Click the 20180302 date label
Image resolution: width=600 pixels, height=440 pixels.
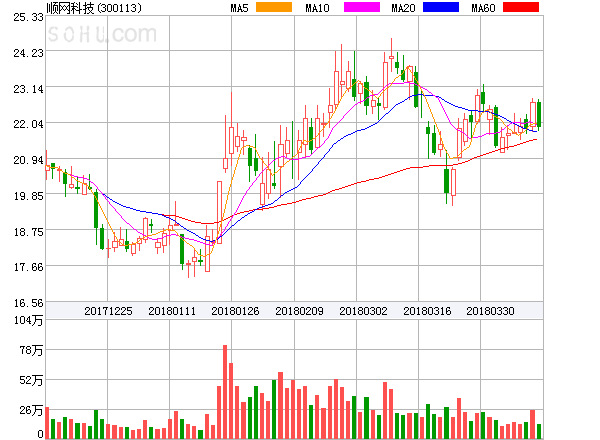[x=363, y=311]
